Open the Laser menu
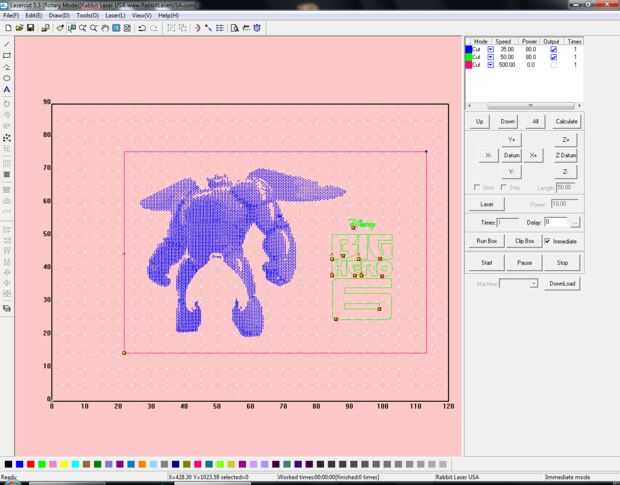Image resolution: width=620 pixels, height=485 pixels. [115, 15]
